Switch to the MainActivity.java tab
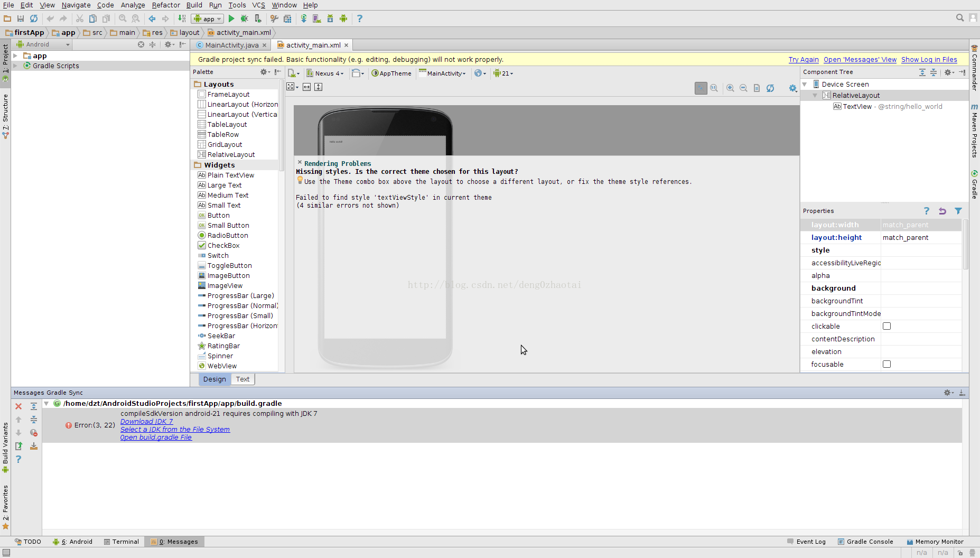 [x=231, y=45]
